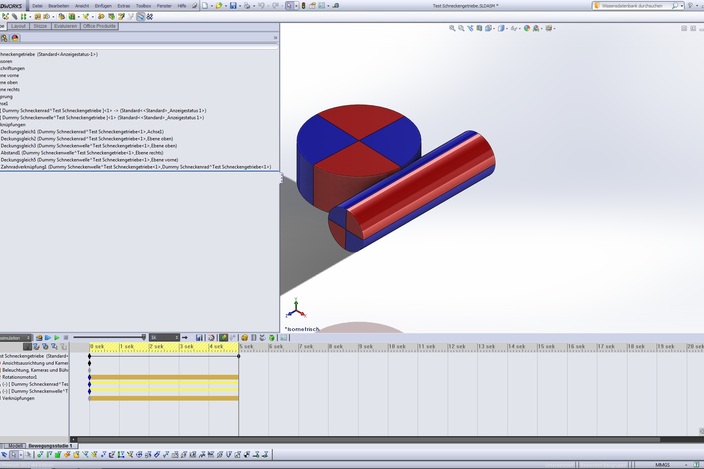
Task: Click the Save icon in top toolbar
Action: pyautogui.click(x=233, y=5)
